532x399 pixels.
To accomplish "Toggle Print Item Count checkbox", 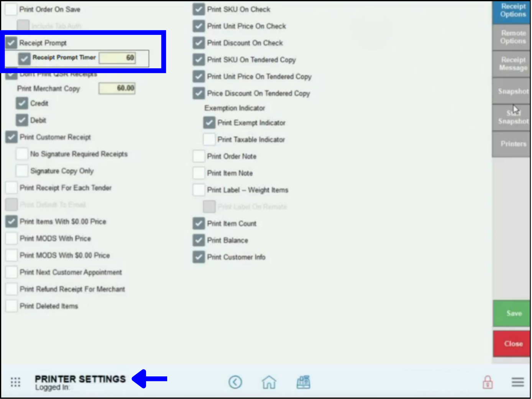I will click(x=199, y=224).
